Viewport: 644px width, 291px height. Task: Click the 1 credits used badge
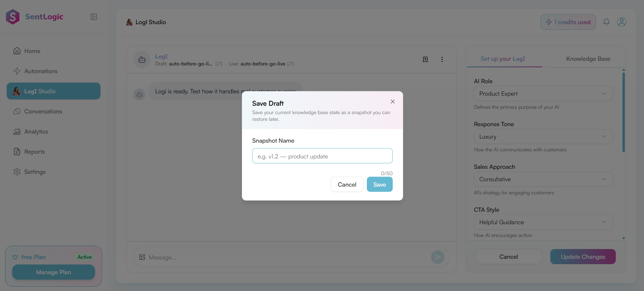pyautogui.click(x=568, y=22)
